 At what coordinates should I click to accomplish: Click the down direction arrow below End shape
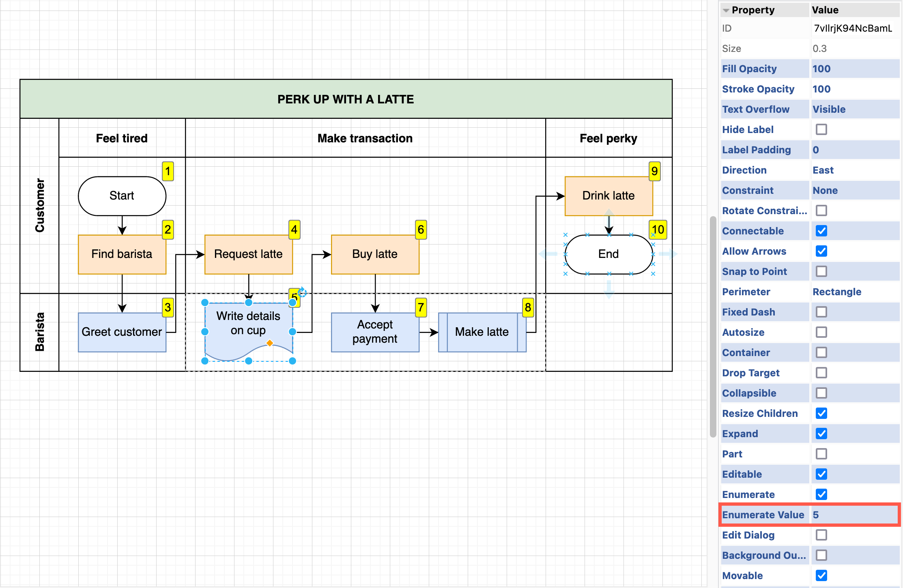click(609, 289)
